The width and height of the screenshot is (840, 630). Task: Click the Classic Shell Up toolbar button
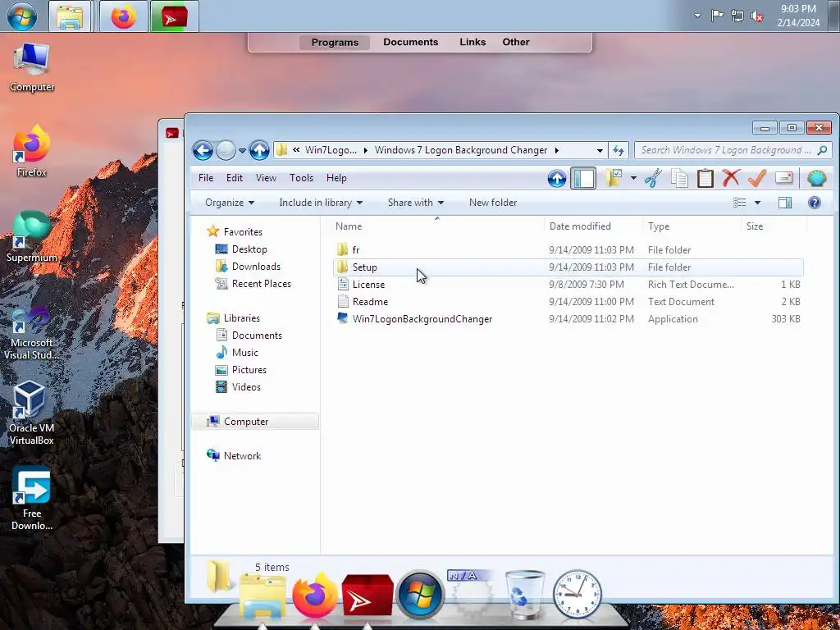pyautogui.click(x=557, y=178)
